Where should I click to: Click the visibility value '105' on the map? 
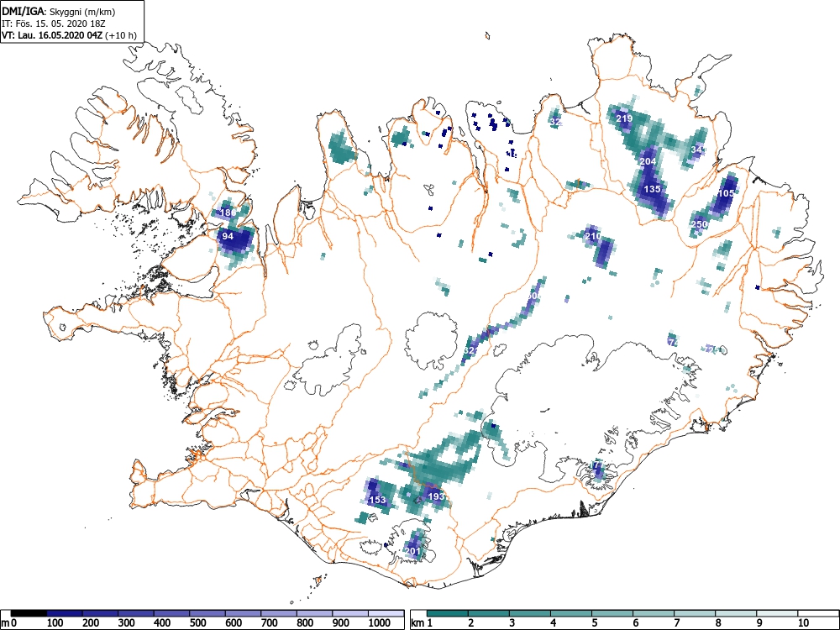(x=726, y=193)
